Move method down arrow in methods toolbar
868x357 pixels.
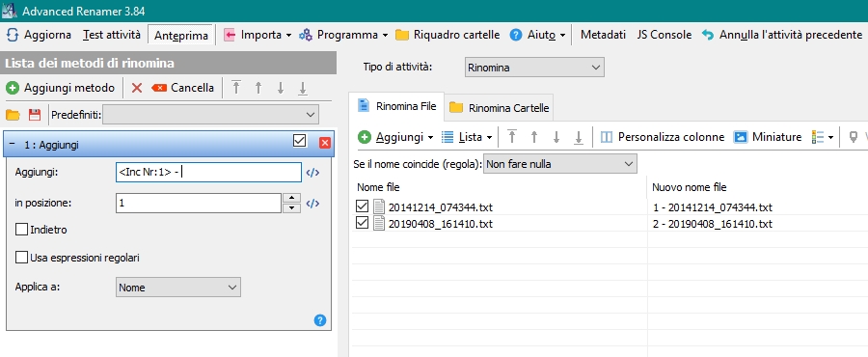[281, 88]
